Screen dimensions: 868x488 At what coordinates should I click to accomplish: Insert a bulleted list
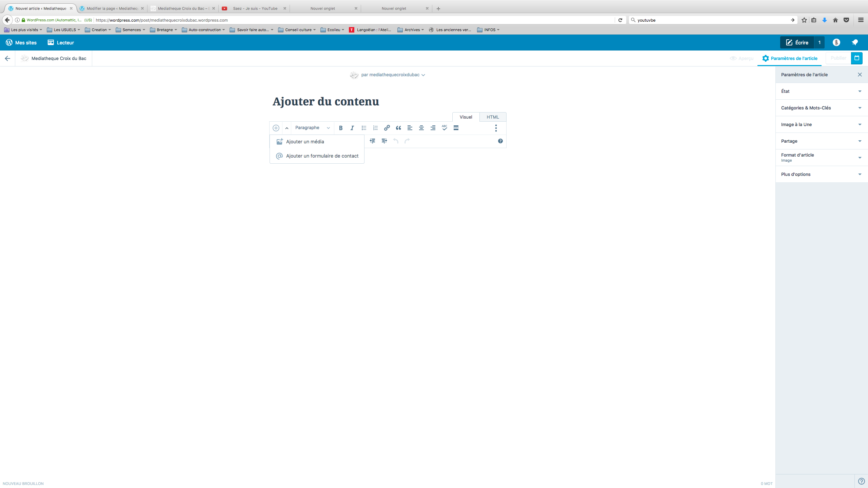(x=364, y=128)
